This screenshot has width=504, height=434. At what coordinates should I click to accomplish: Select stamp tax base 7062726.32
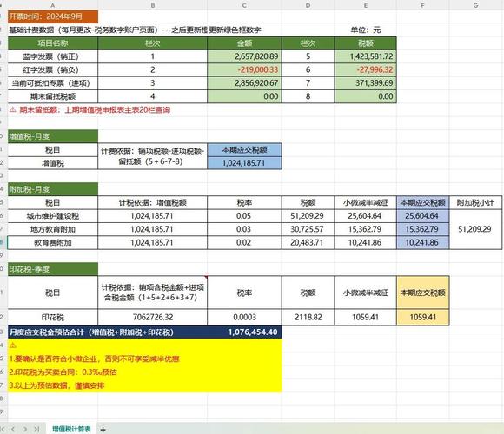[x=153, y=317]
